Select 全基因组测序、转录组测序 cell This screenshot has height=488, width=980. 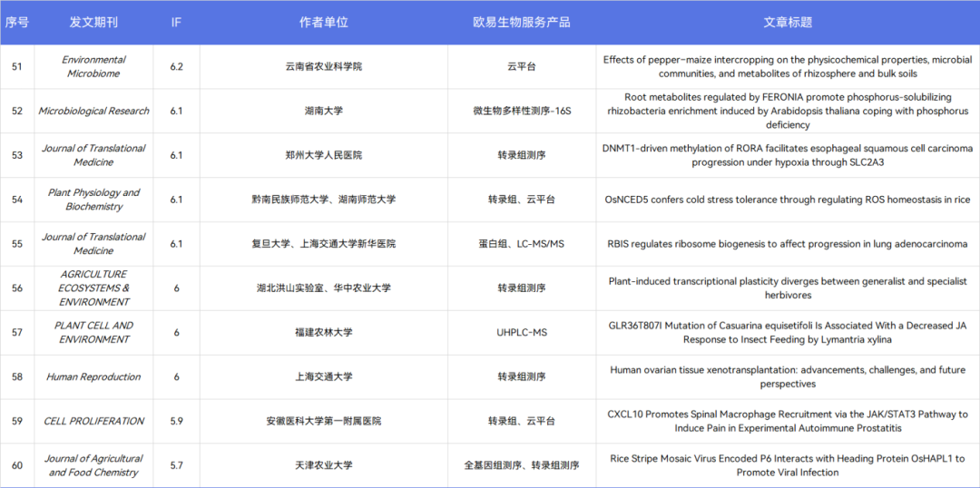pos(521,465)
